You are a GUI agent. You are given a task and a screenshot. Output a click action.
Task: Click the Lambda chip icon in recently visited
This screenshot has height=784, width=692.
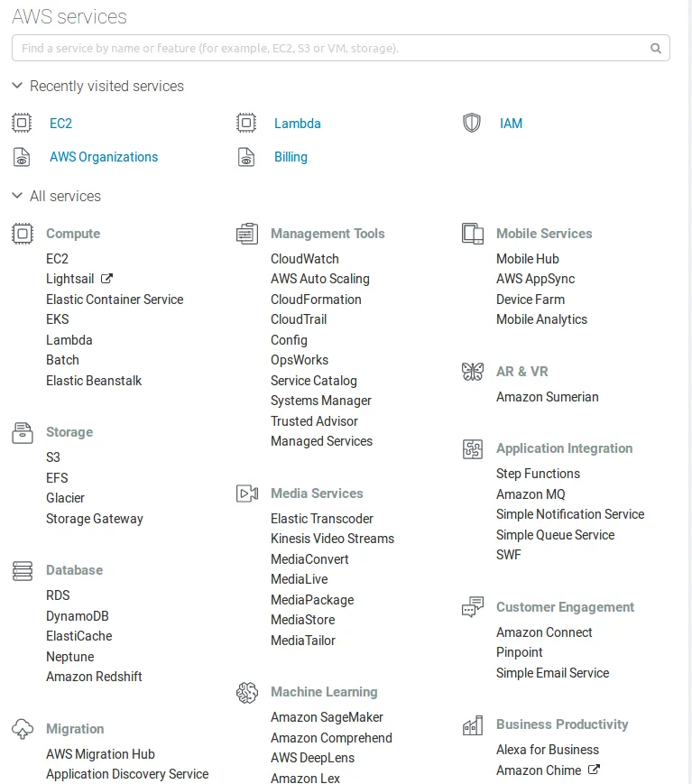pyautogui.click(x=246, y=123)
